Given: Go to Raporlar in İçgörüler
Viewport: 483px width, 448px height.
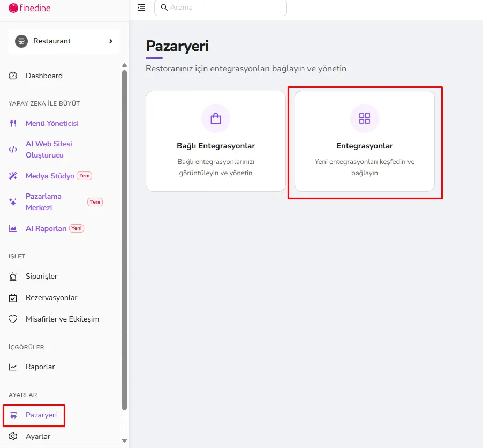Looking at the screenshot, I should pyautogui.click(x=40, y=367).
